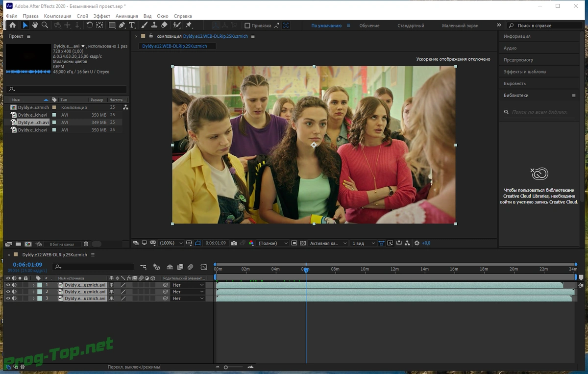The image size is (588, 374).
Task: Select the Selection arrow tool
Action: pos(25,25)
